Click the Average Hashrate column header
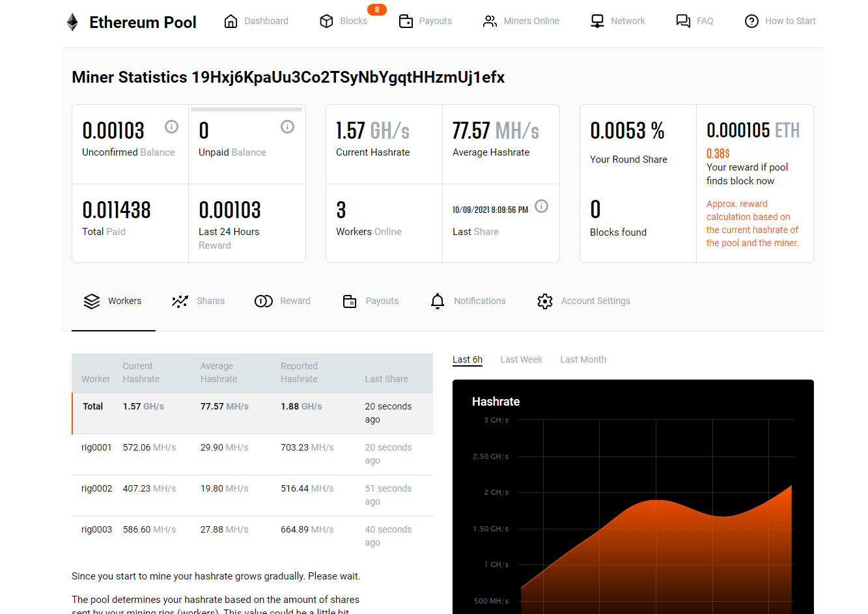 click(218, 372)
